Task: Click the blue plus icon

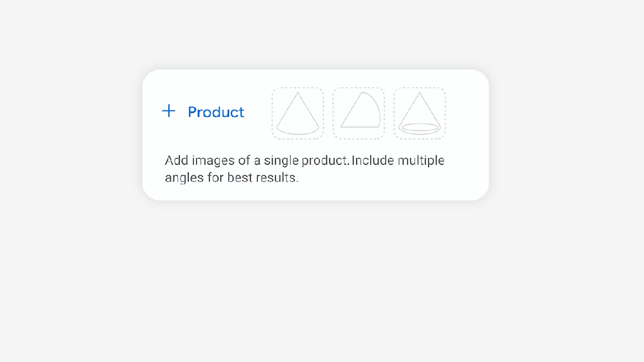Action: click(x=169, y=111)
